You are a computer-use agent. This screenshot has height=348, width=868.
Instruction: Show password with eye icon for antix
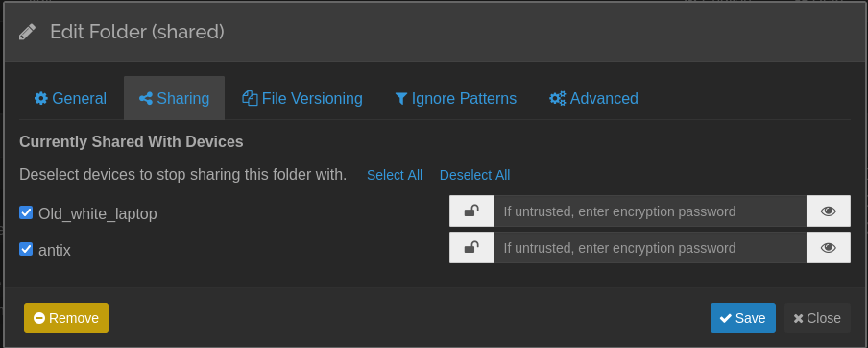click(x=828, y=248)
